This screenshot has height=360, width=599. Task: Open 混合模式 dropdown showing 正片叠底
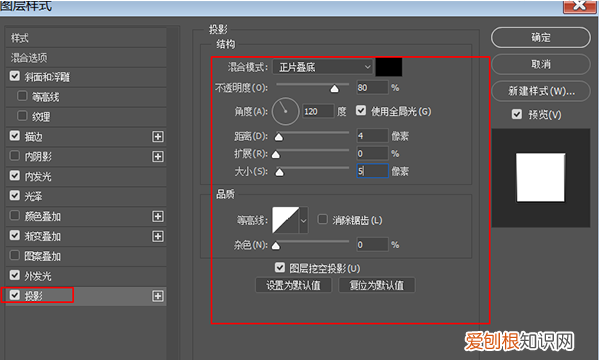click(x=323, y=67)
